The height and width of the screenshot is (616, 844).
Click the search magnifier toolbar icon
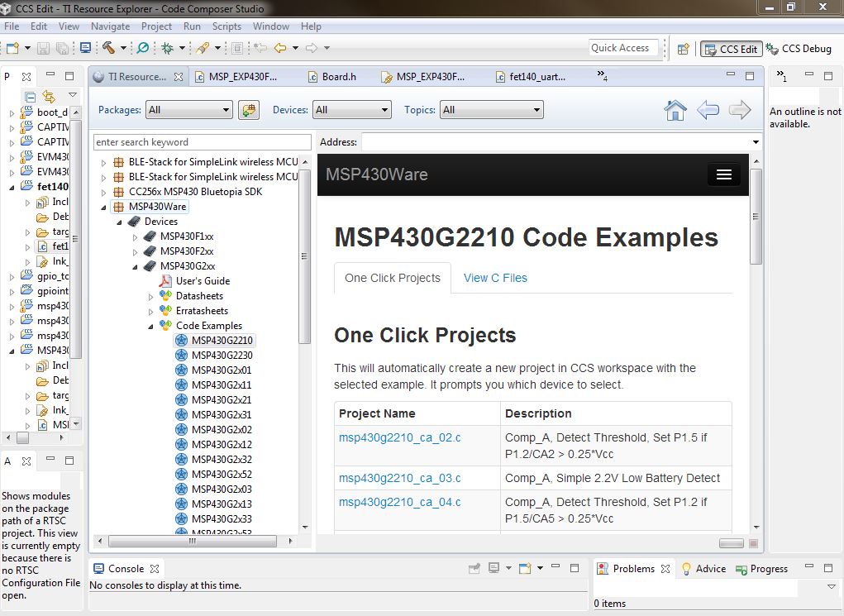coord(143,48)
